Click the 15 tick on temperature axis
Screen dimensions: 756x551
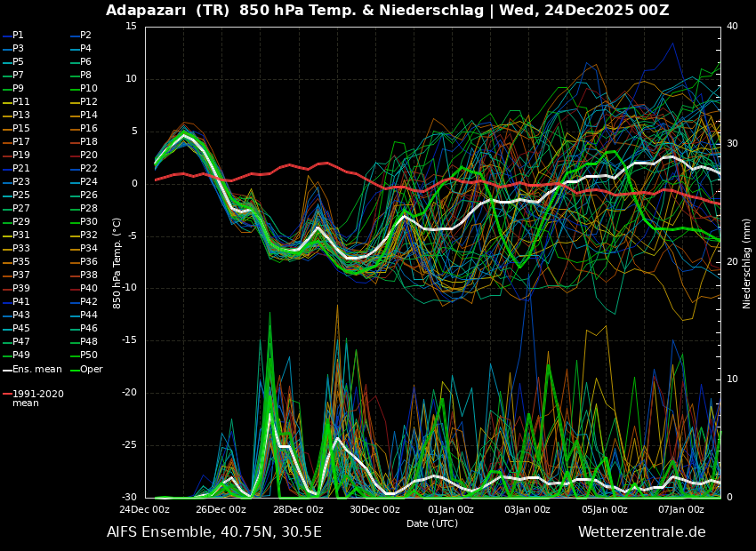tap(131, 27)
